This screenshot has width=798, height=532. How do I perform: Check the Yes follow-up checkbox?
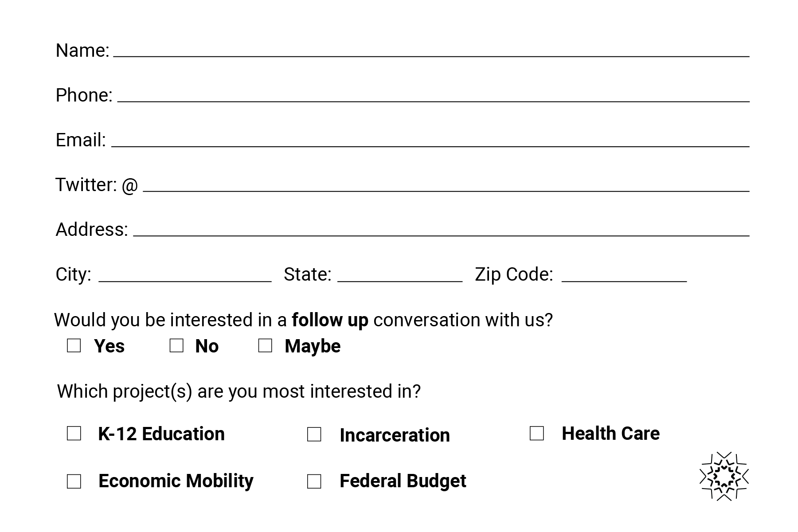pyautogui.click(x=74, y=346)
